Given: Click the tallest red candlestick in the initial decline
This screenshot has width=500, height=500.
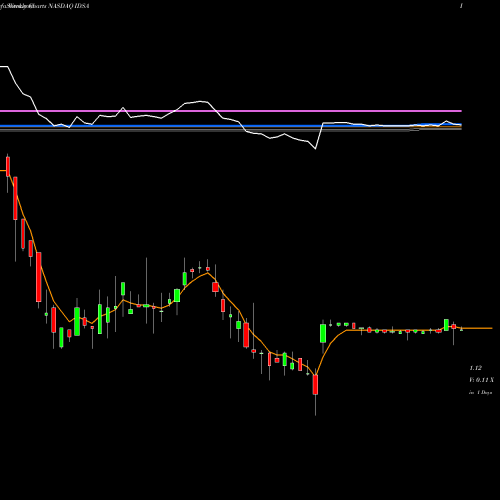Looking at the screenshot, I should [x=39, y=277].
